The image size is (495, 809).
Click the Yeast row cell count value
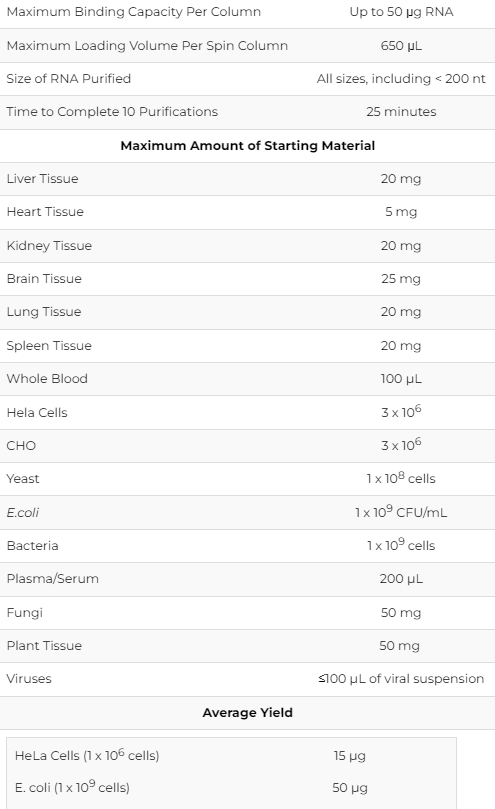[401, 478]
